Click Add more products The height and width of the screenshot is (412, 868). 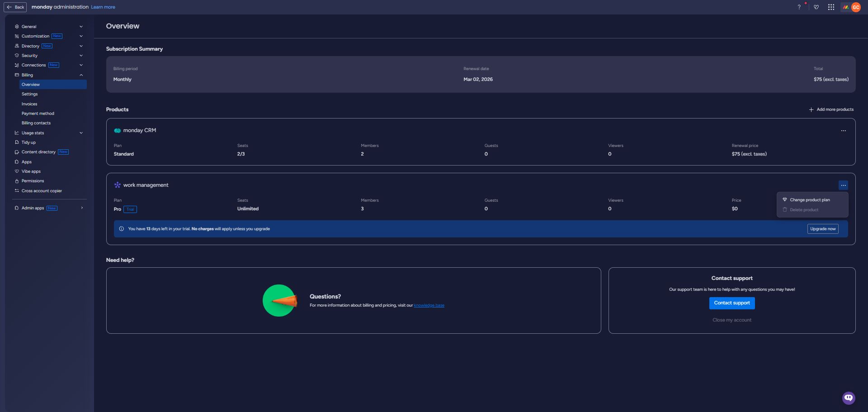[831, 109]
